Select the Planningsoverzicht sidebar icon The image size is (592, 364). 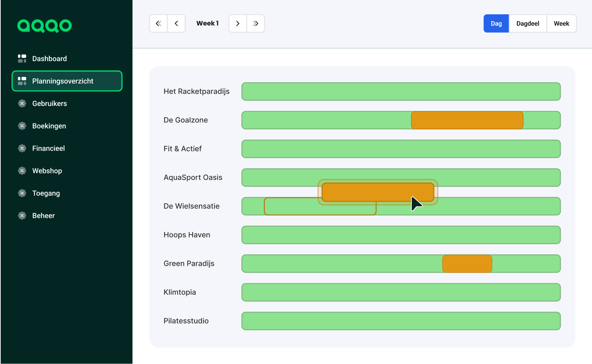tap(22, 81)
